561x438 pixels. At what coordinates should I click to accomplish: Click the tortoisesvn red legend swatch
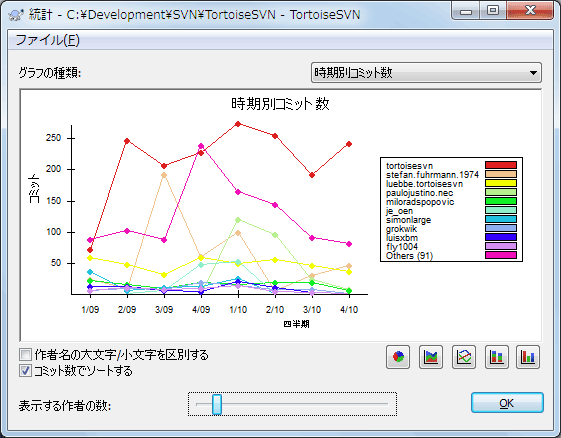pyautogui.click(x=501, y=165)
